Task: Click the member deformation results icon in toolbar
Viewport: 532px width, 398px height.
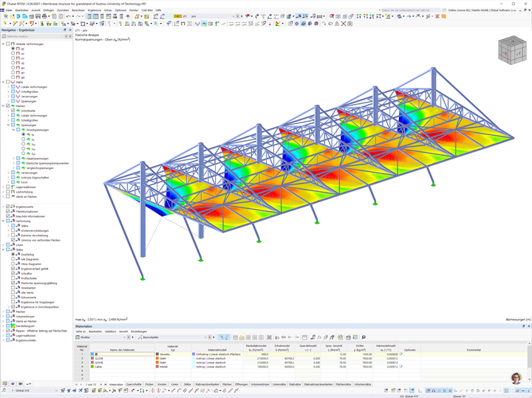Action: [197, 24]
